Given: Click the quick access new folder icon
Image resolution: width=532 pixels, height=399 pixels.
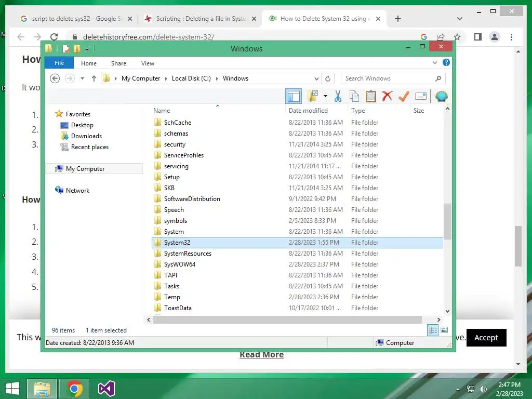Looking at the screenshot, I should click(77, 49).
